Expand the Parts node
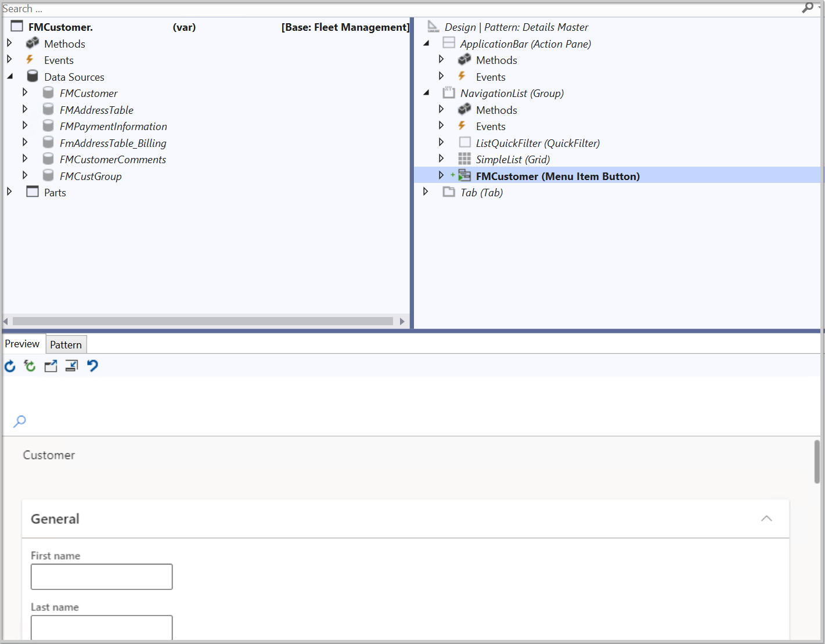This screenshot has height=644, width=825. [9, 192]
